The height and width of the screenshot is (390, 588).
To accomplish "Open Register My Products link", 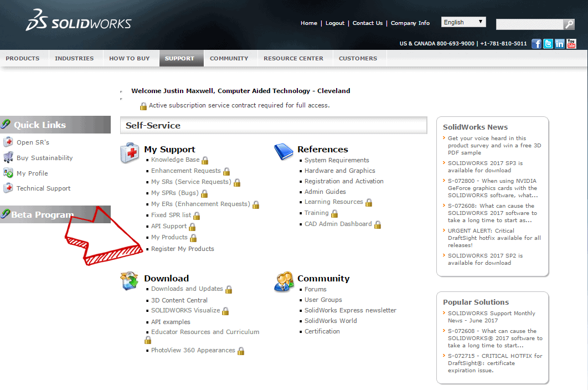I will click(x=183, y=249).
